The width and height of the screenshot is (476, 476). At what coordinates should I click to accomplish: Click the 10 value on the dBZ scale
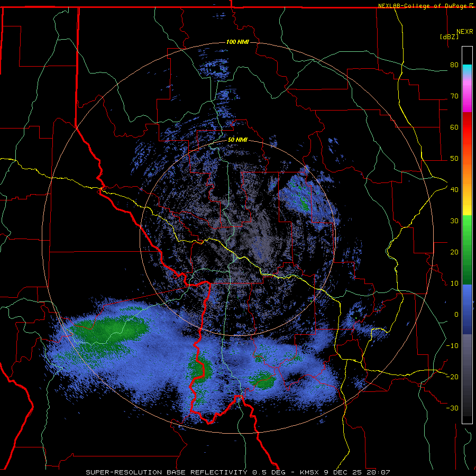454,283
